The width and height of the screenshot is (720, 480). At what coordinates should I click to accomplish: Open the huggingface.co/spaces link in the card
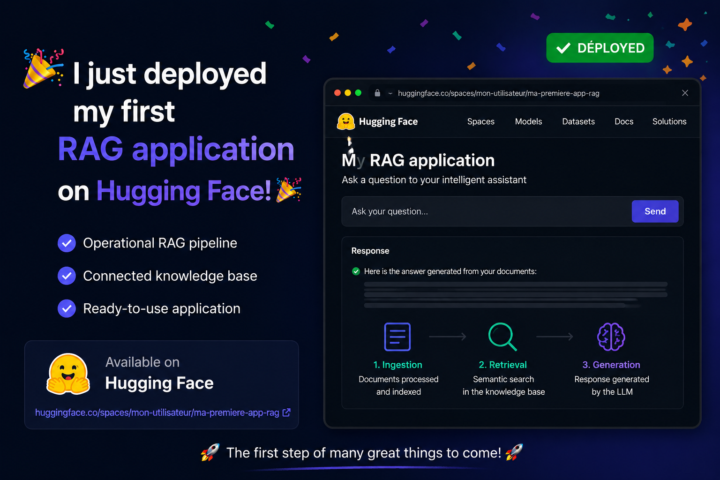[x=157, y=412]
